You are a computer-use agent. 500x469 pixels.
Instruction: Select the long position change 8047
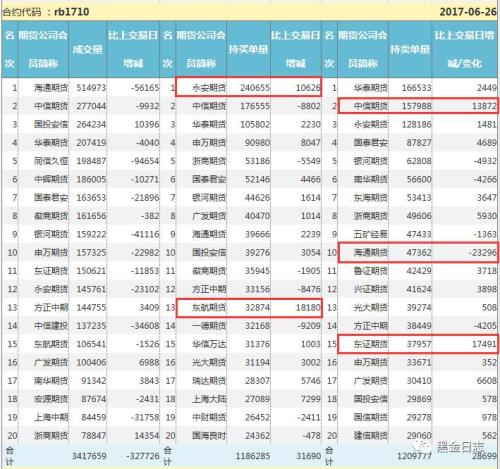(310, 143)
